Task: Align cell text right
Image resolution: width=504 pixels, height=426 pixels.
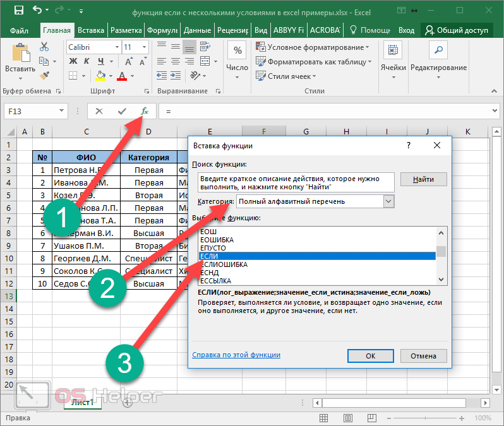Action: coord(189,61)
